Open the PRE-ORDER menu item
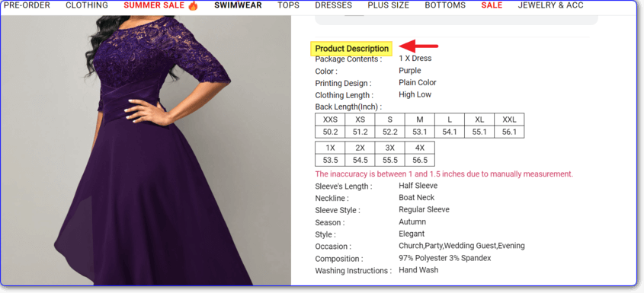The height and width of the screenshot is (293, 644). coord(27,6)
